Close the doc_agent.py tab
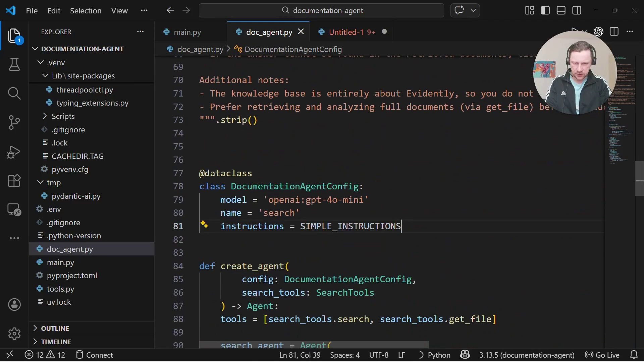This screenshot has width=644, height=362. (x=301, y=32)
